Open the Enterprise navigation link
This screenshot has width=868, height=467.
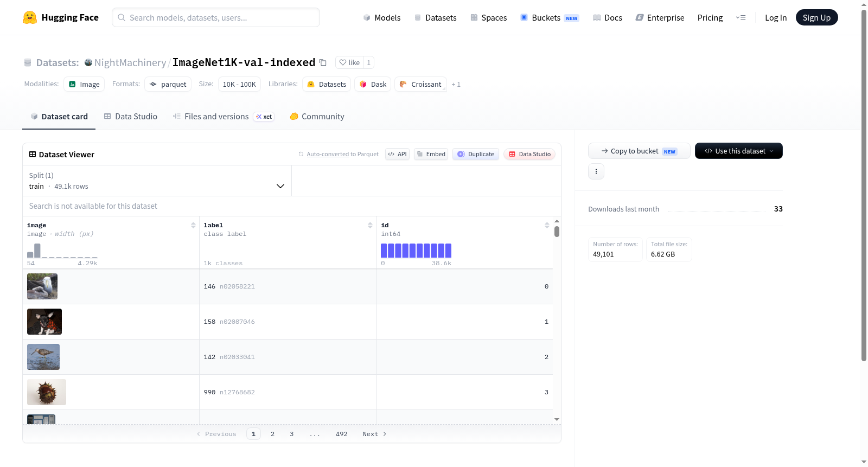(x=660, y=17)
